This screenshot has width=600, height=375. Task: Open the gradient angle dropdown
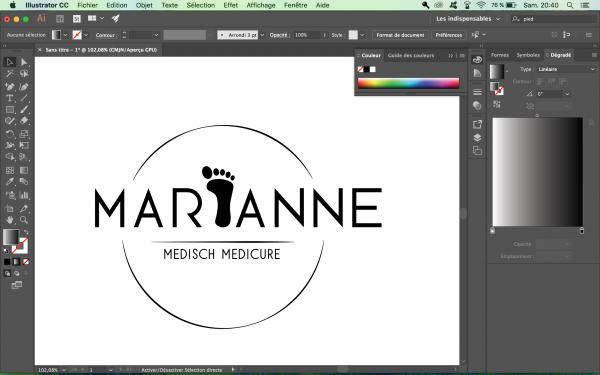(x=567, y=94)
